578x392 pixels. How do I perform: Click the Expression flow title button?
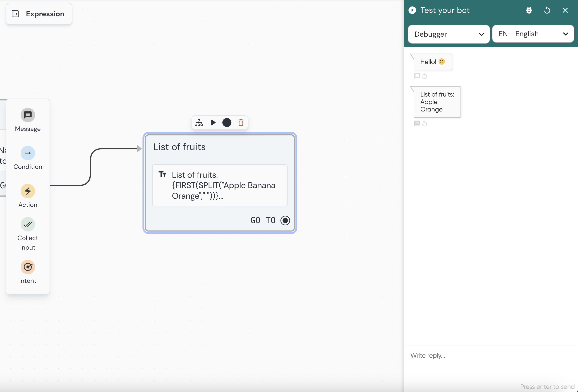pyautogui.click(x=45, y=14)
